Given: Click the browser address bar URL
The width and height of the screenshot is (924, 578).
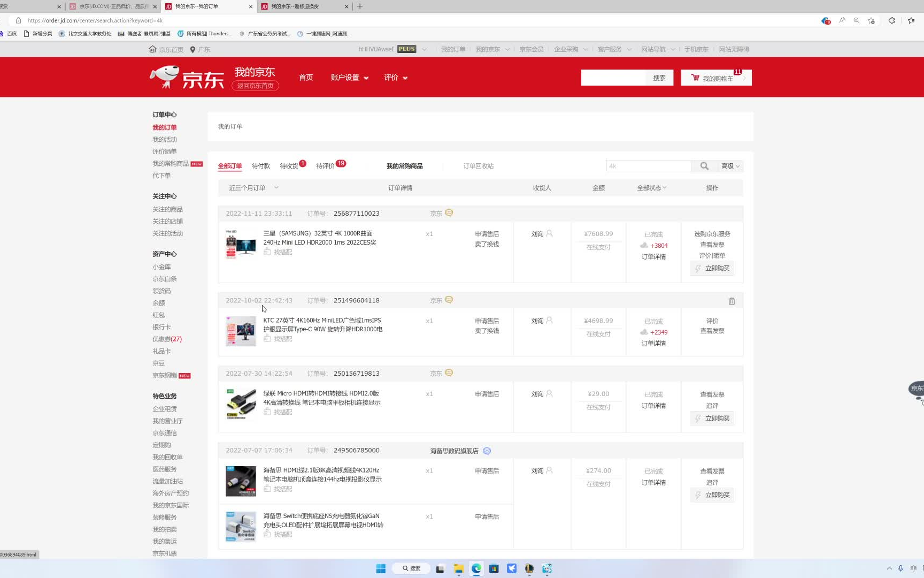Looking at the screenshot, I should tap(95, 20).
